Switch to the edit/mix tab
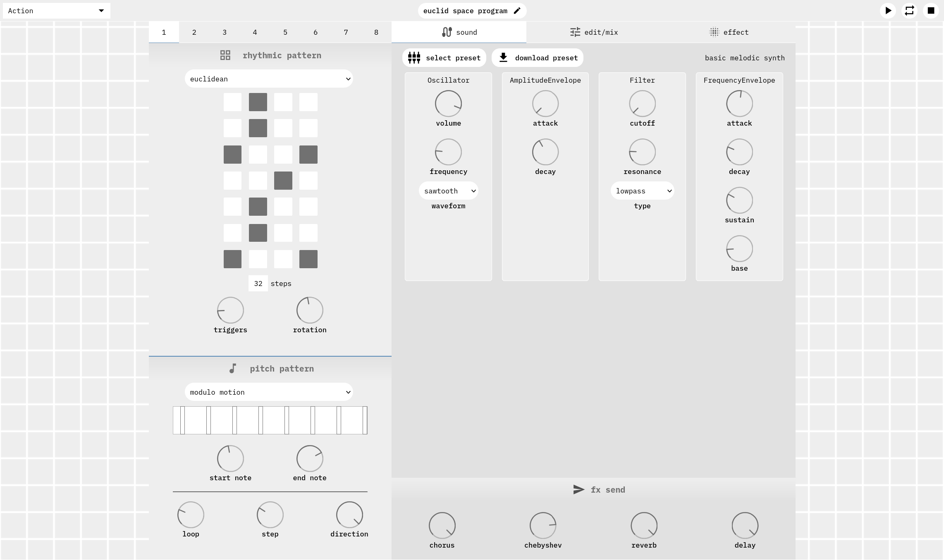The width and height of the screenshot is (944, 560). click(x=594, y=32)
